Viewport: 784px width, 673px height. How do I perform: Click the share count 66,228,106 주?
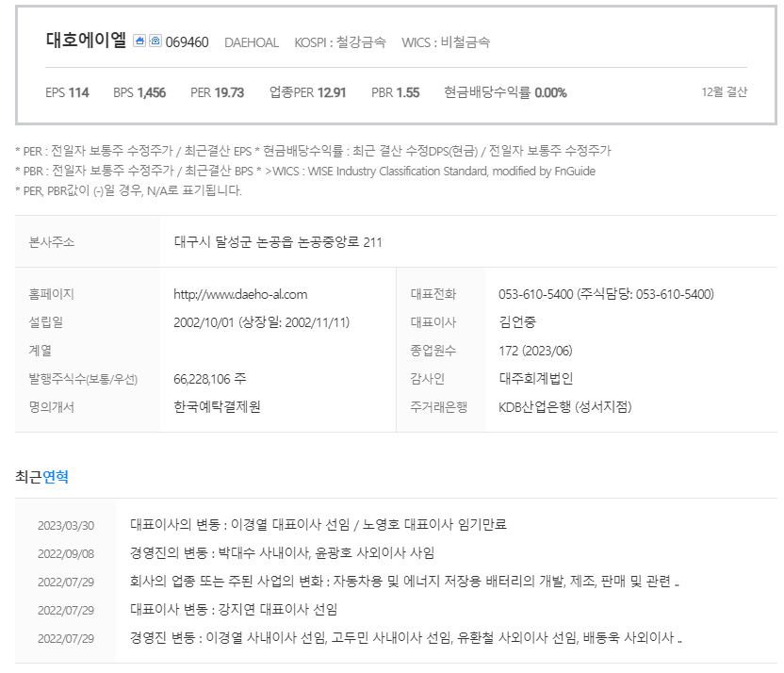(210, 379)
